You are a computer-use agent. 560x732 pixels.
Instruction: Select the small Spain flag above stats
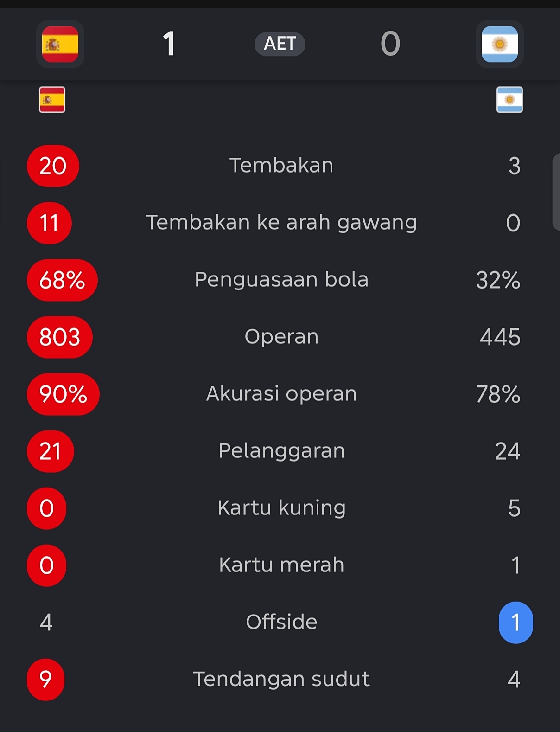click(52, 100)
